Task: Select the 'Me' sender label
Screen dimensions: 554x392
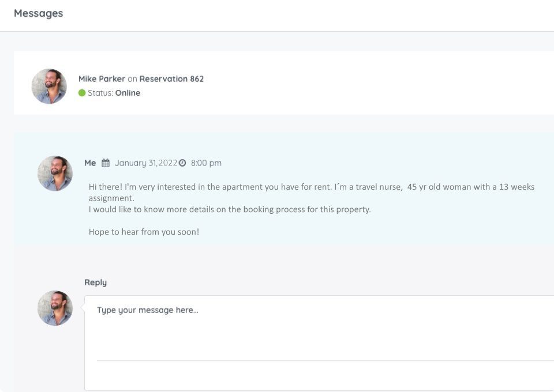Action: (90, 163)
